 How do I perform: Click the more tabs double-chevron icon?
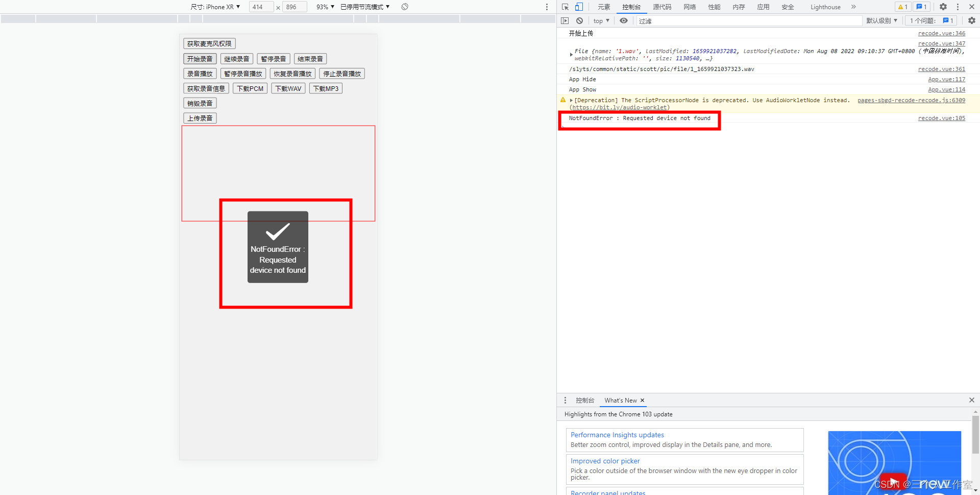tap(853, 7)
